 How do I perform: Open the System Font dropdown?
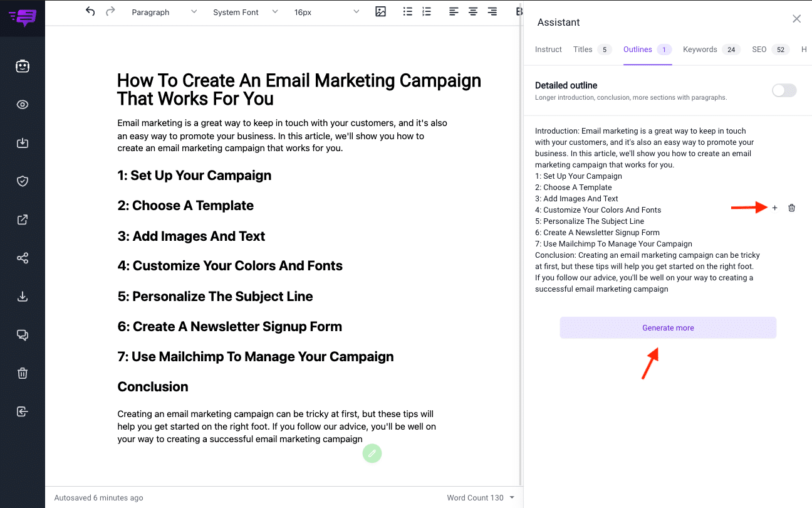point(244,11)
